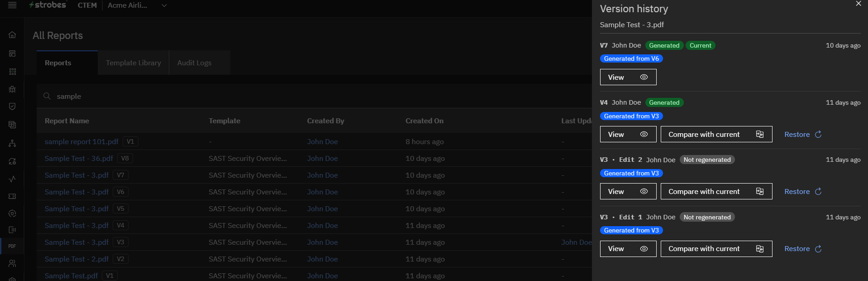The height and width of the screenshot is (281, 868).
Task: Click the Strobes logo
Action: click(48, 5)
